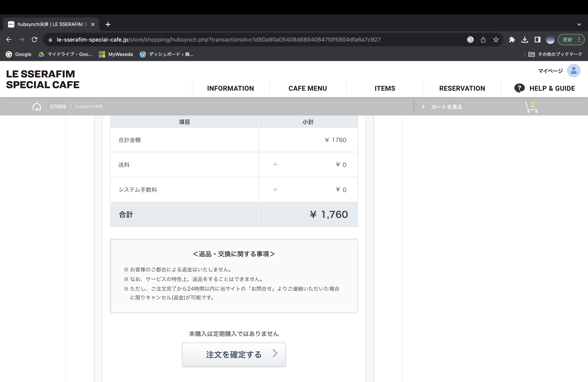This screenshot has width=588, height=382.
Task: Expand the tab search chevron
Action: [x=579, y=24]
